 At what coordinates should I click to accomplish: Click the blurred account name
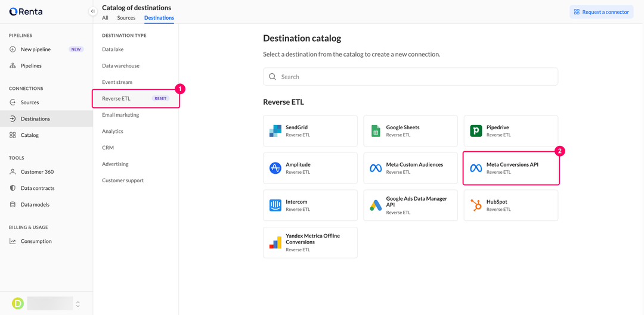(49, 304)
